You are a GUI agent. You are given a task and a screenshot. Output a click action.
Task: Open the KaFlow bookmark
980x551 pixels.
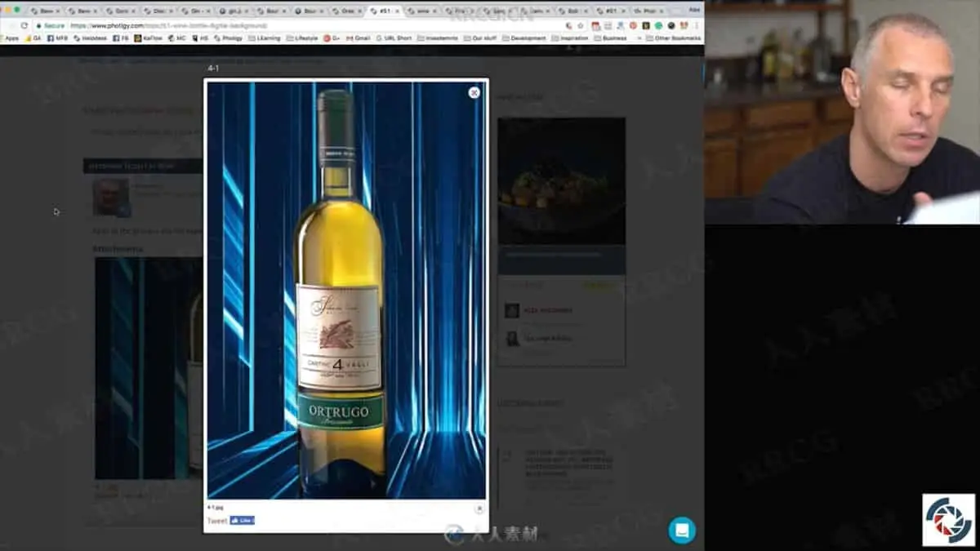(x=148, y=38)
